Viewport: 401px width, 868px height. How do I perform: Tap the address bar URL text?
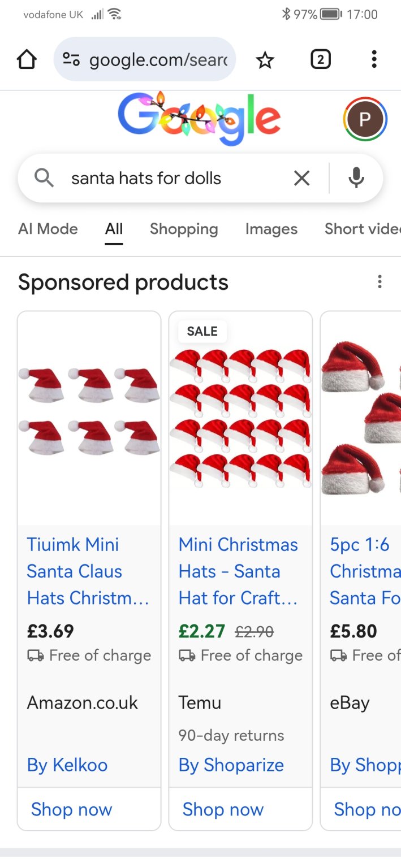click(x=158, y=59)
